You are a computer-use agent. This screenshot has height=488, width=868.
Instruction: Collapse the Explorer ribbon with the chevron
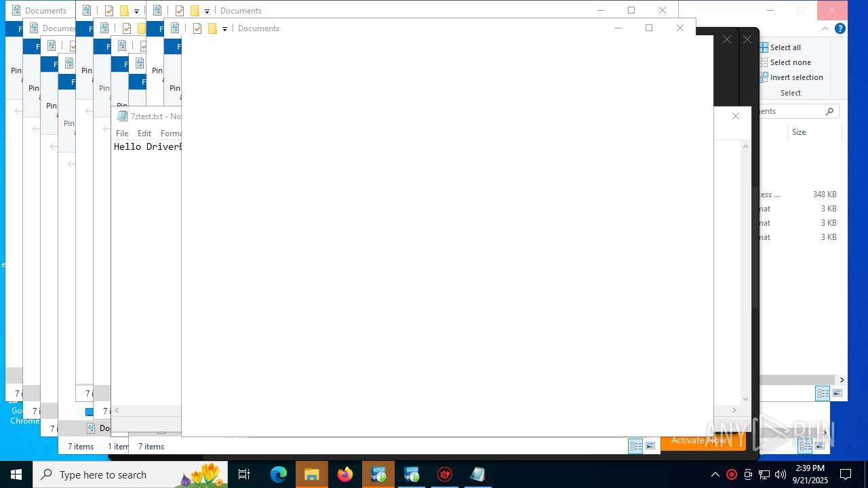(825, 28)
